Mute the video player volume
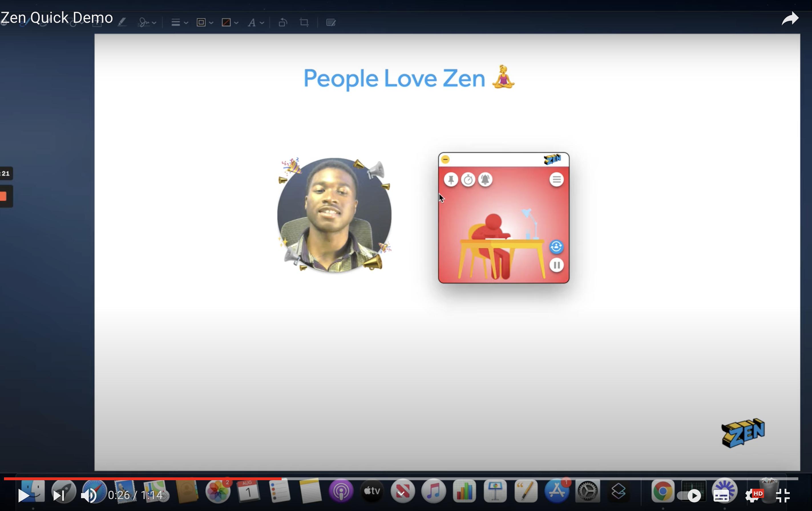Image resolution: width=812 pixels, height=511 pixels. [88, 496]
